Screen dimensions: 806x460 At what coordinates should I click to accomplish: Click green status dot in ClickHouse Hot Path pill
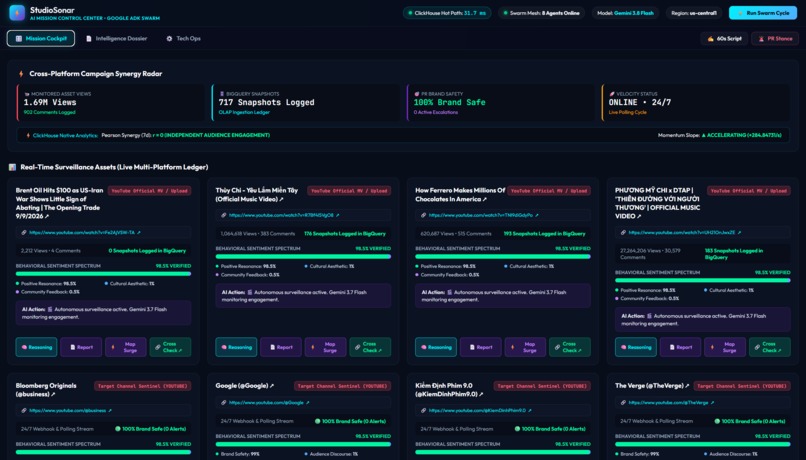[x=410, y=13]
